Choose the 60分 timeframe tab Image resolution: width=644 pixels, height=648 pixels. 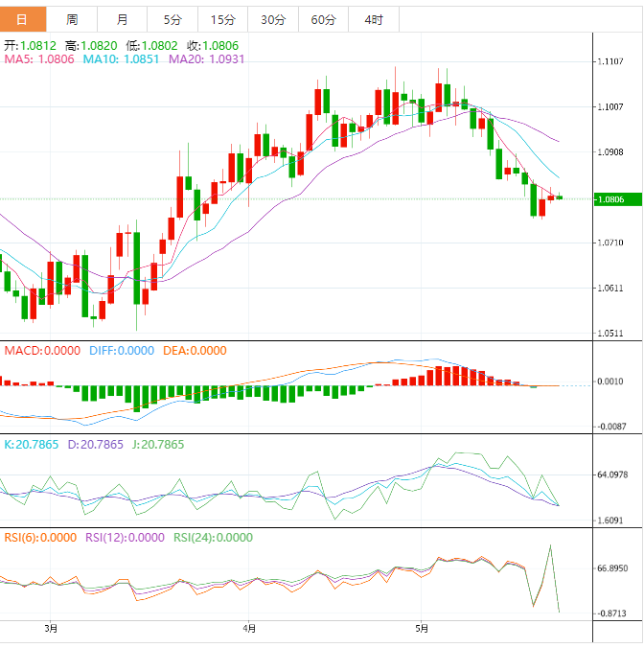323,19
